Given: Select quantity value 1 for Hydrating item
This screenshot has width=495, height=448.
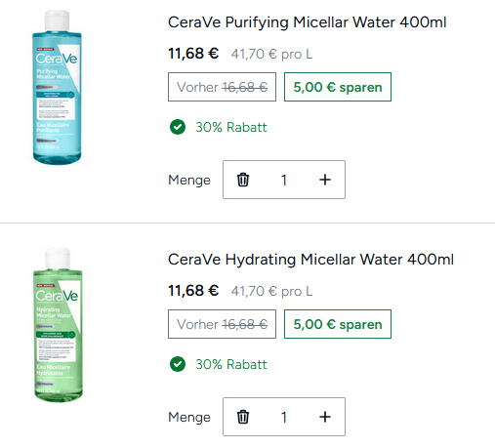Looking at the screenshot, I should (x=284, y=417).
